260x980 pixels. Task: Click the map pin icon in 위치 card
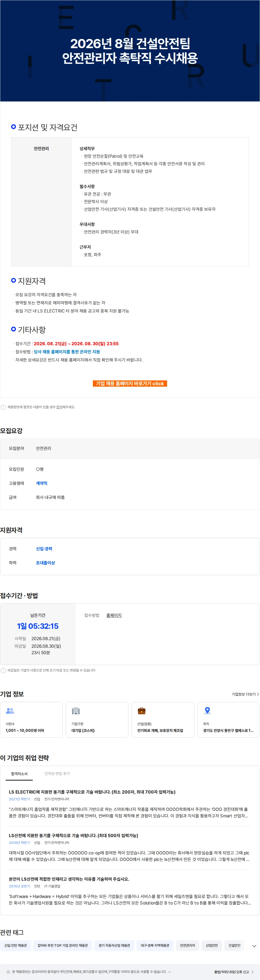click(207, 711)
